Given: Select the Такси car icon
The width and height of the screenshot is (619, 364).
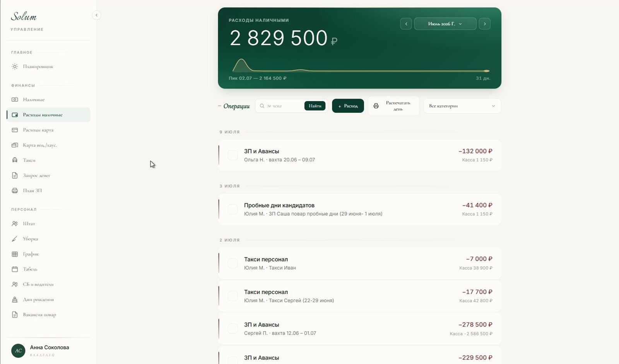Looking at the screenshot, I should 15,160.
